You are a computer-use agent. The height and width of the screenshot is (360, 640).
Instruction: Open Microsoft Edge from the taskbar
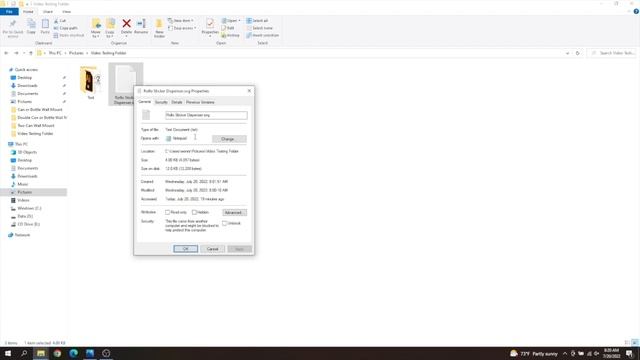(73, 353)
